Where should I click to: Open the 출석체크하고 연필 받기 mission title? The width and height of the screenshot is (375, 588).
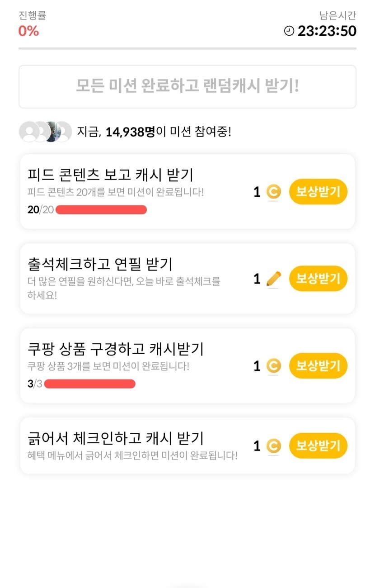100,264
